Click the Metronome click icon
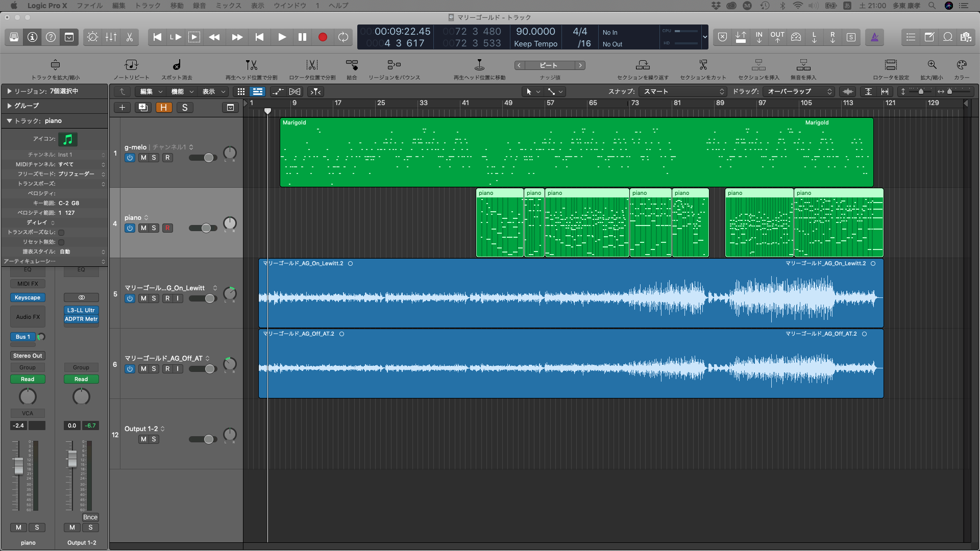Screen dimensions: 980x551 click(x=874, y=37)
